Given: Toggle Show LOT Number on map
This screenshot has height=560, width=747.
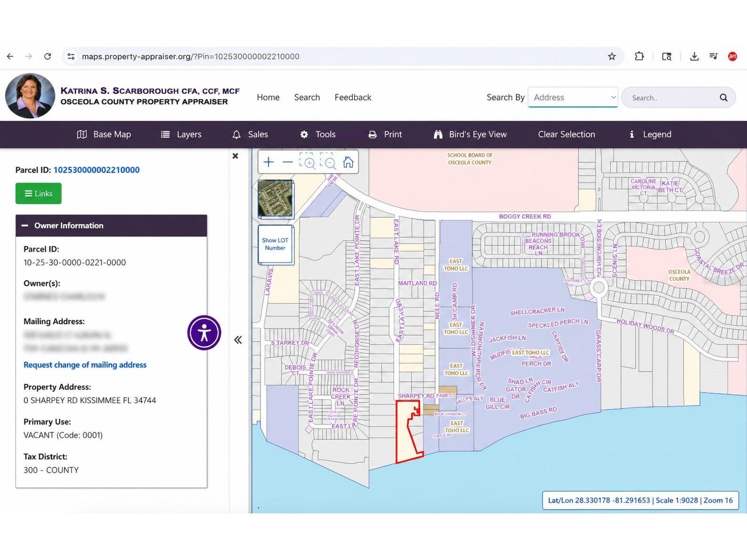Looking at the screenshot, I should [276, 244].
